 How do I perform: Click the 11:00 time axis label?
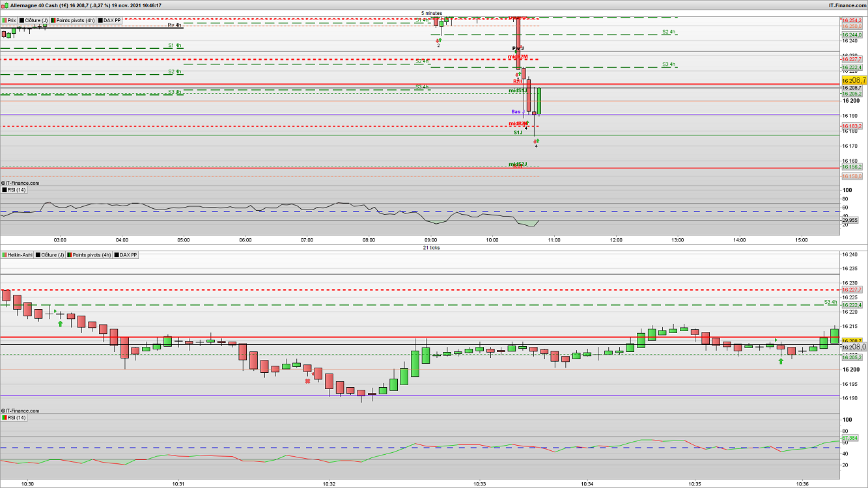553,240
